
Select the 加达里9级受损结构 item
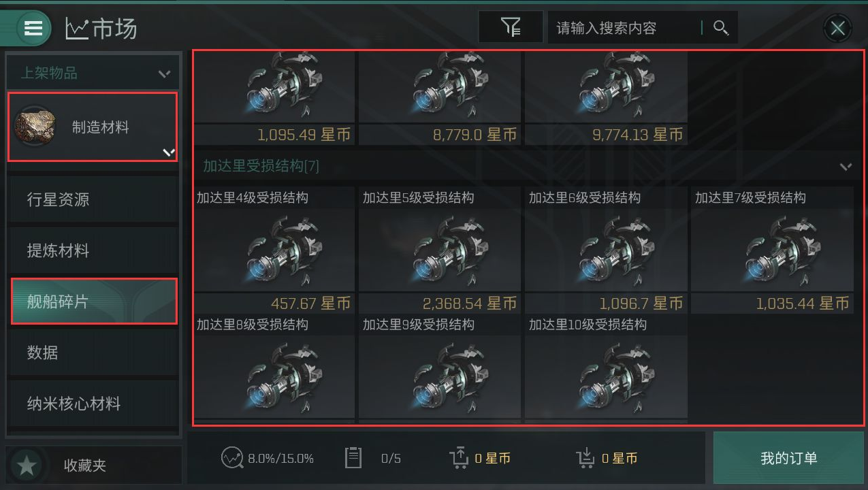pyautogui.click(x=440, y=369)
